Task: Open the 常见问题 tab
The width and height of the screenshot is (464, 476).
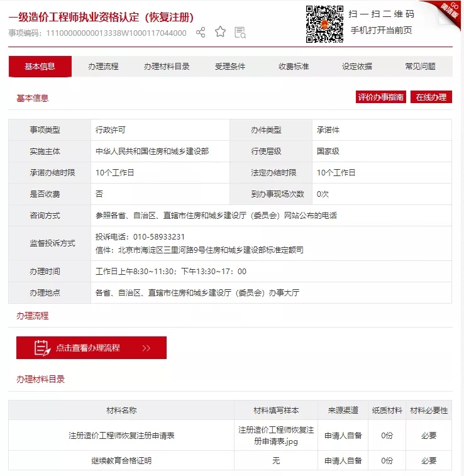Action: (420, 66)
